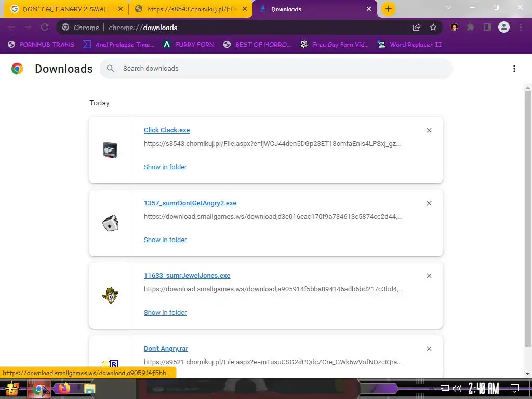Share this page icon
The width and height of the screenshot is (532, 399).
417,28
